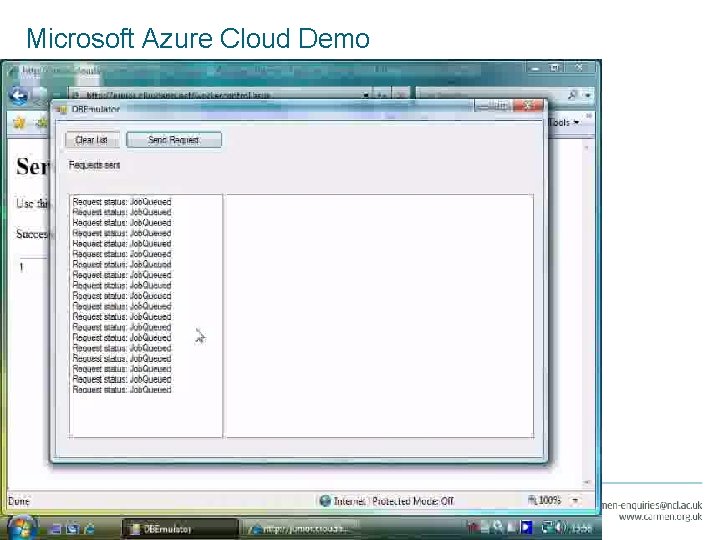
Task: Click the Switch Windows quick launch icon
Action: [x=73, y=529]
